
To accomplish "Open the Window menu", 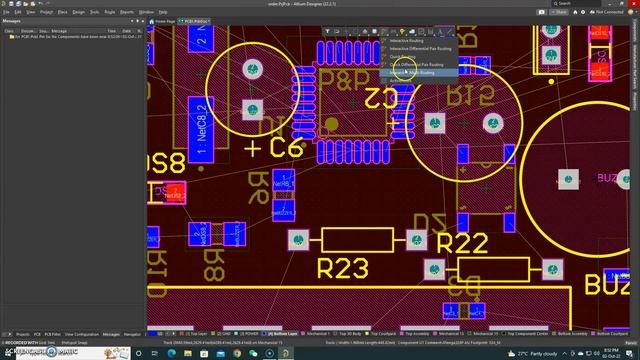I will [146, 12].
